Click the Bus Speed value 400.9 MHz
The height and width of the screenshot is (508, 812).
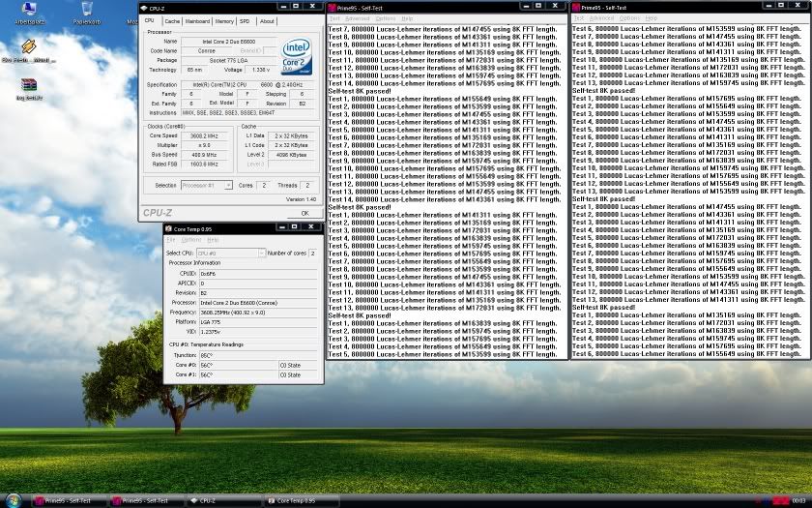206,155
